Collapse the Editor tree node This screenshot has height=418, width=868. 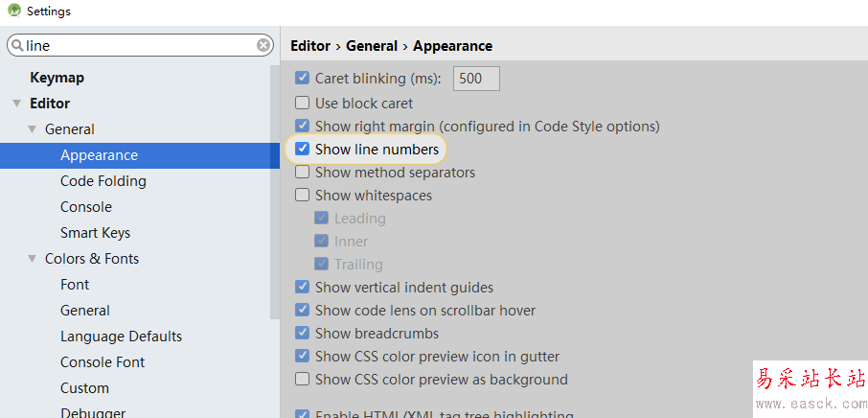[x=16, y=104]
